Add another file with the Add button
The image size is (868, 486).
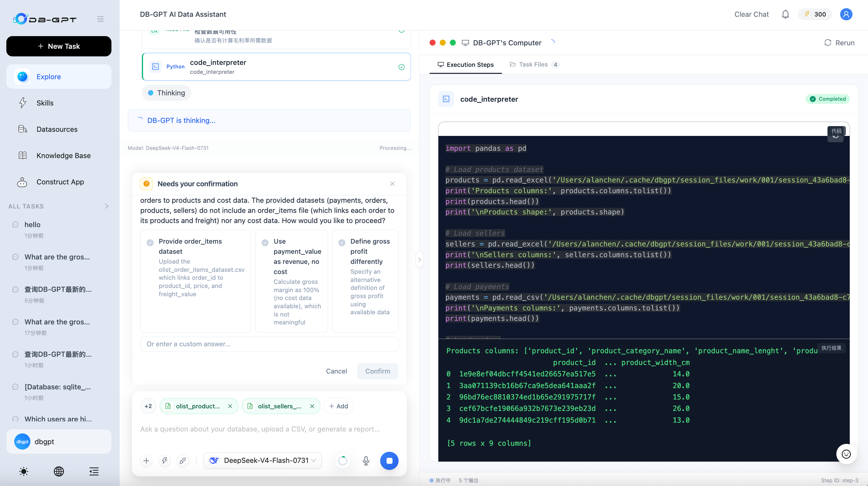tap(338, 406)
